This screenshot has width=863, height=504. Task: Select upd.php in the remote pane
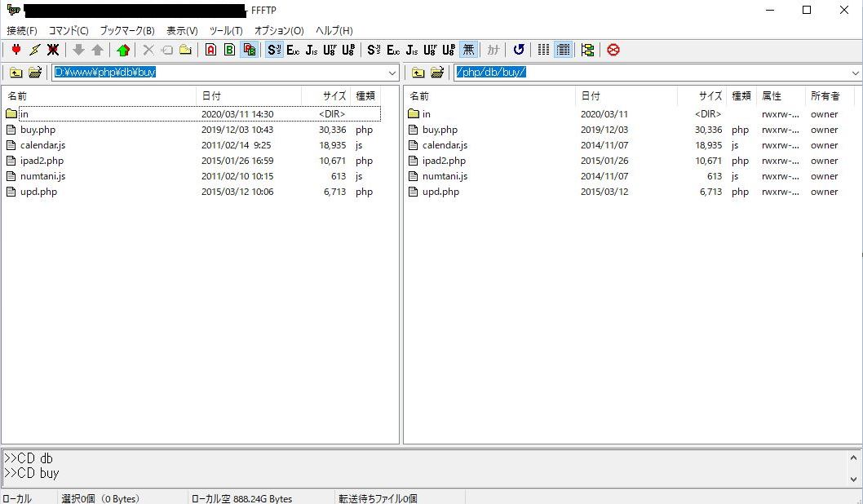[x=437, y=192]
